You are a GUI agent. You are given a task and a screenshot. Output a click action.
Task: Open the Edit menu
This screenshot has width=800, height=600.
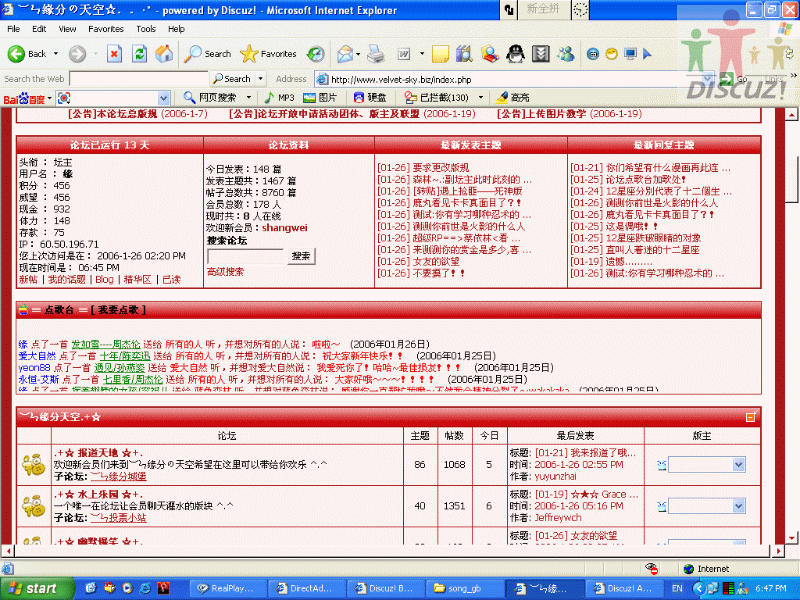(x=39, y=29)
